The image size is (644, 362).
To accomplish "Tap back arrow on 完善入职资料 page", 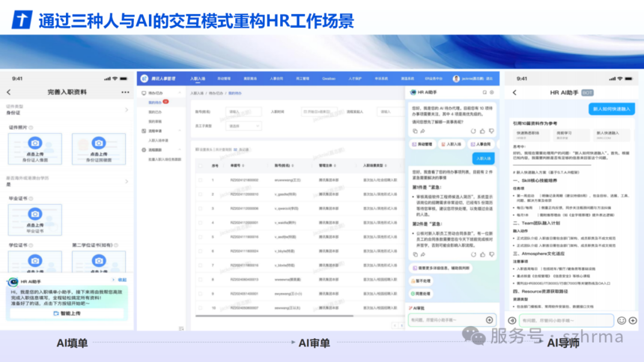I will tap(9, 92).
